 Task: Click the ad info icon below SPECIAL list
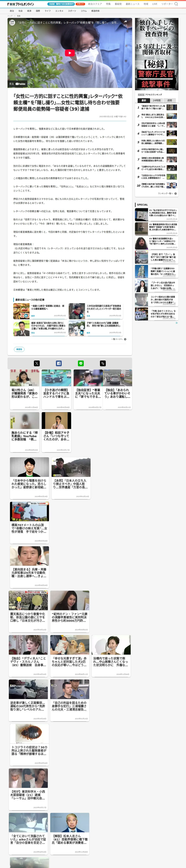coord(177,323)
